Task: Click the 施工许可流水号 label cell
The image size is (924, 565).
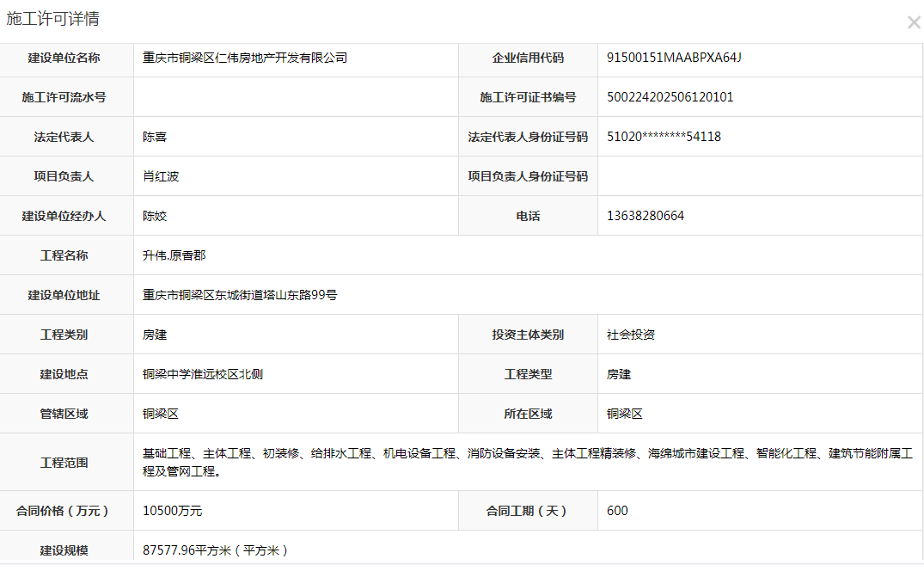Action: [x=64, y=97]
